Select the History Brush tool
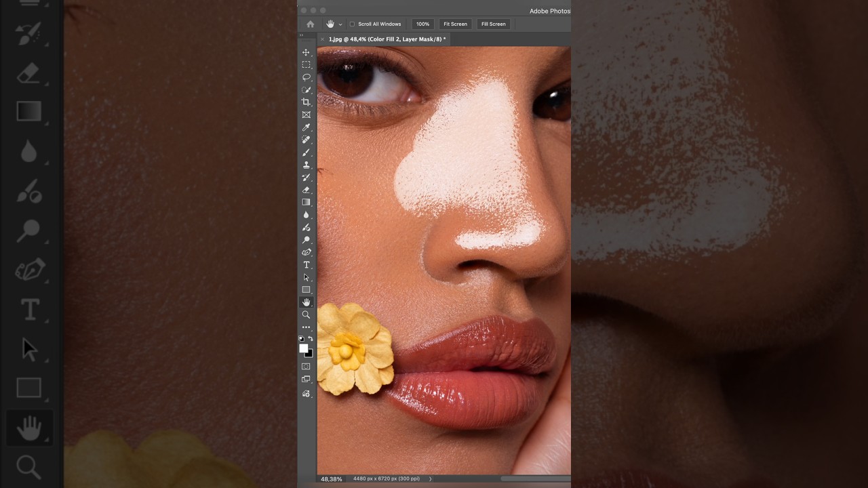This screenshot has height=488, width=868. [x=306, y=178]
